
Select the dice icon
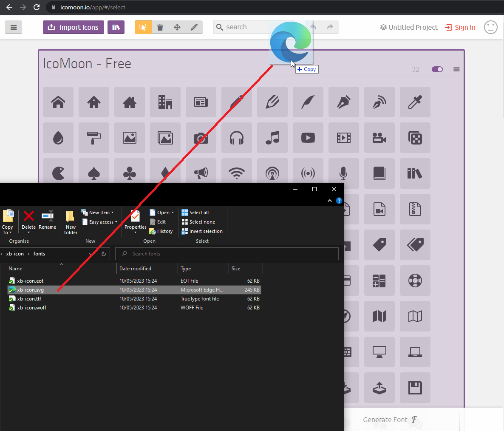click(415, 138)
